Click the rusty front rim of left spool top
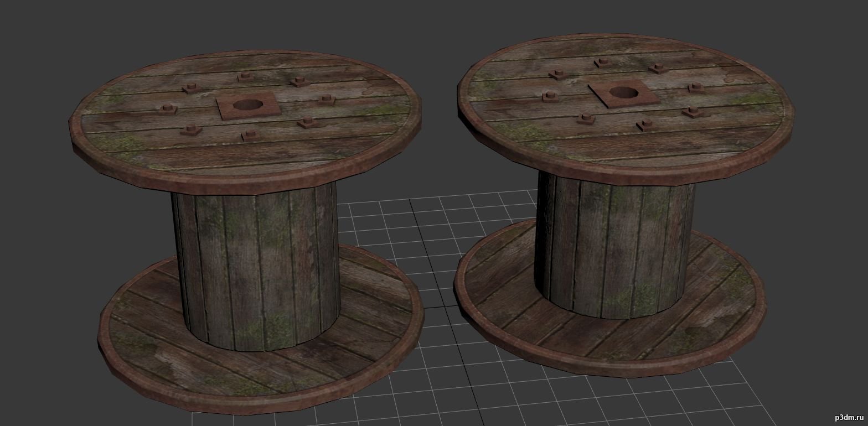868x426 pixels. 244,184
